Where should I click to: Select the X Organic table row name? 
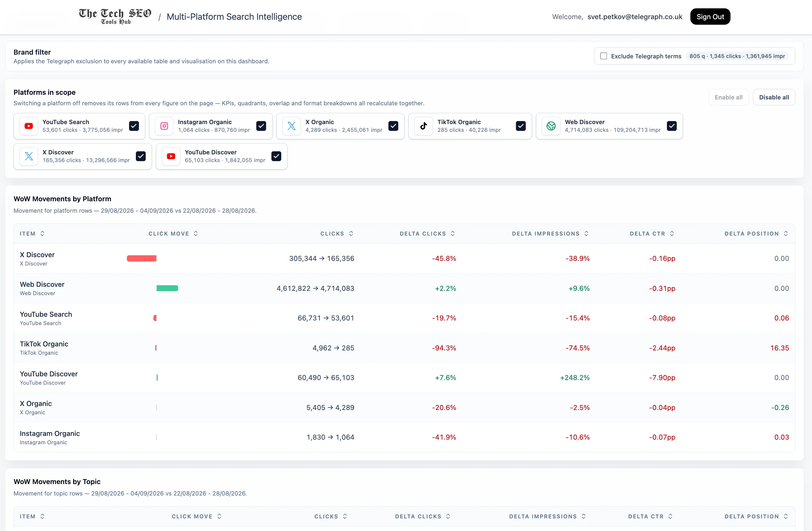click(36, 403)
